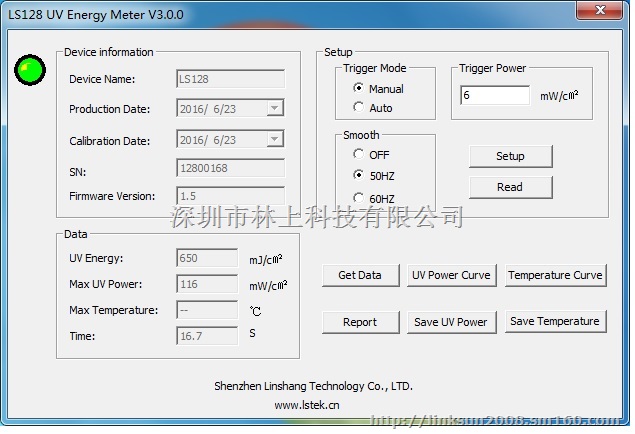Screen dimensions: 635x434
Task: Generate a Report
Action: click(x=360, y=322)
